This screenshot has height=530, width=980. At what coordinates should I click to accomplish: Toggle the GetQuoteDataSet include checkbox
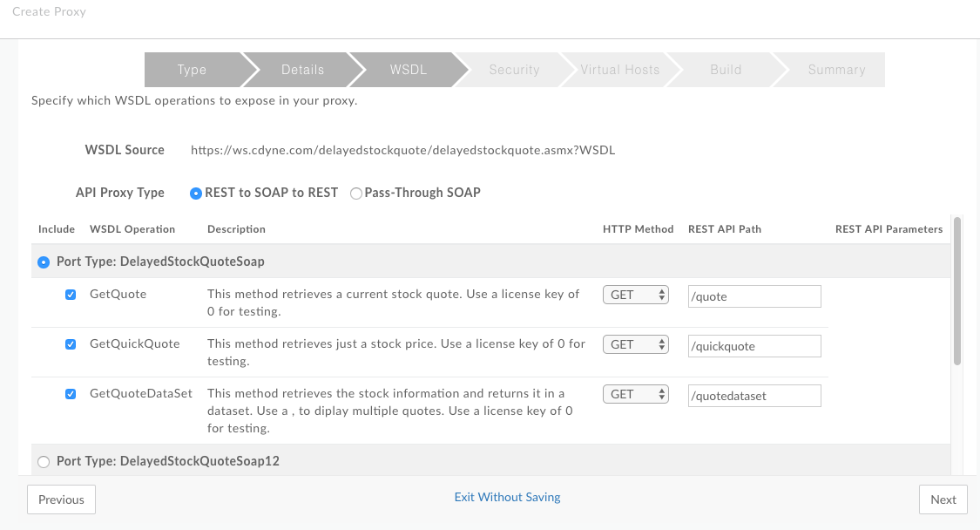[71, 394]
